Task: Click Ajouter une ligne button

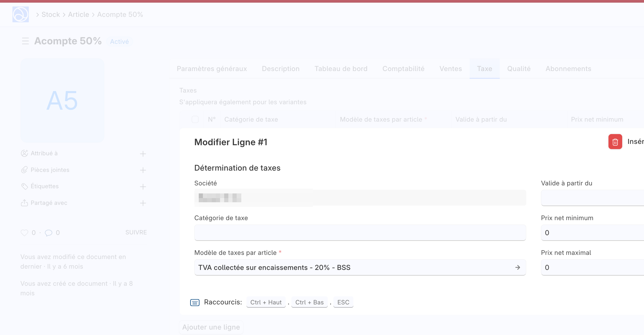Action: 211,327
